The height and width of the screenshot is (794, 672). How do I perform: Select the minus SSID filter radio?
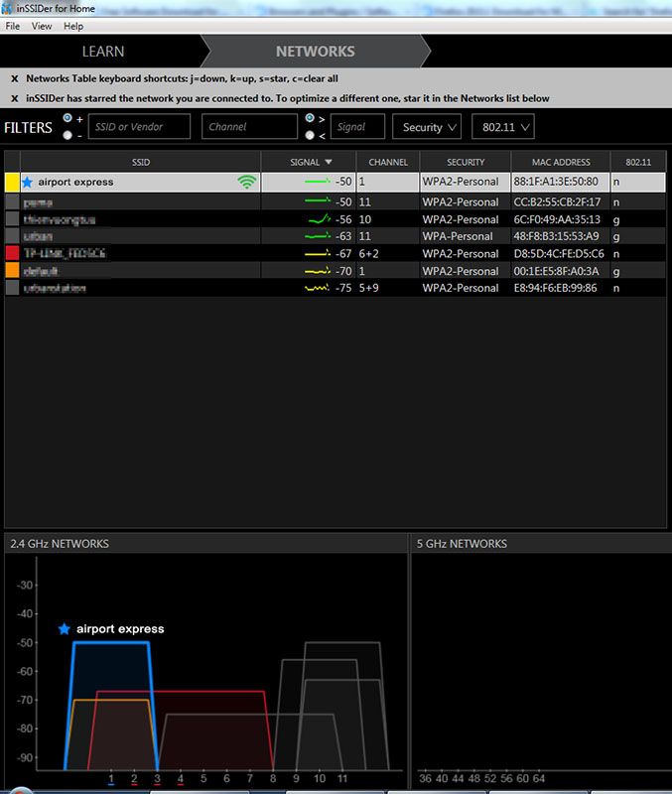click(67, 135)
